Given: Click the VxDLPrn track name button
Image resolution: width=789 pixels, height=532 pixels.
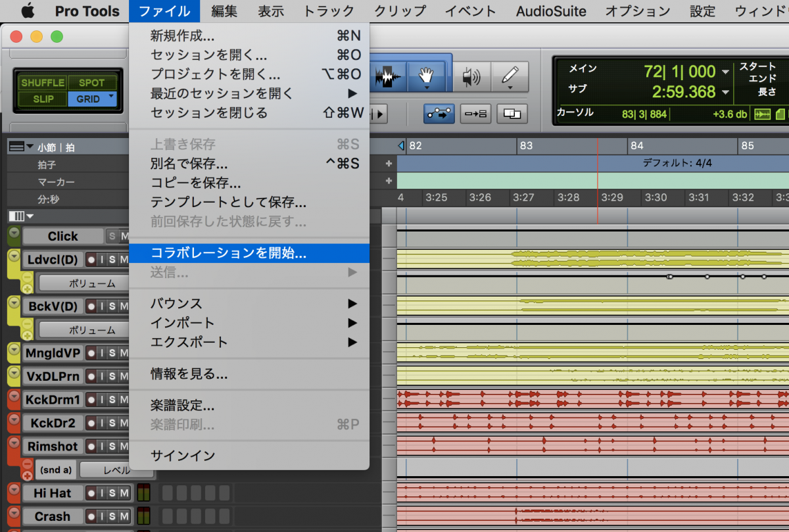Looking at the screenshot, I should [x=53, y=376].
